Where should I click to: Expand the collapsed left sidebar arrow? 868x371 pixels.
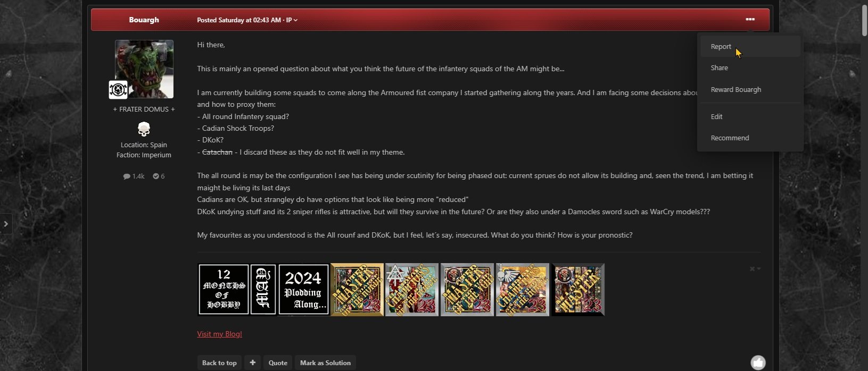(6, 224)
